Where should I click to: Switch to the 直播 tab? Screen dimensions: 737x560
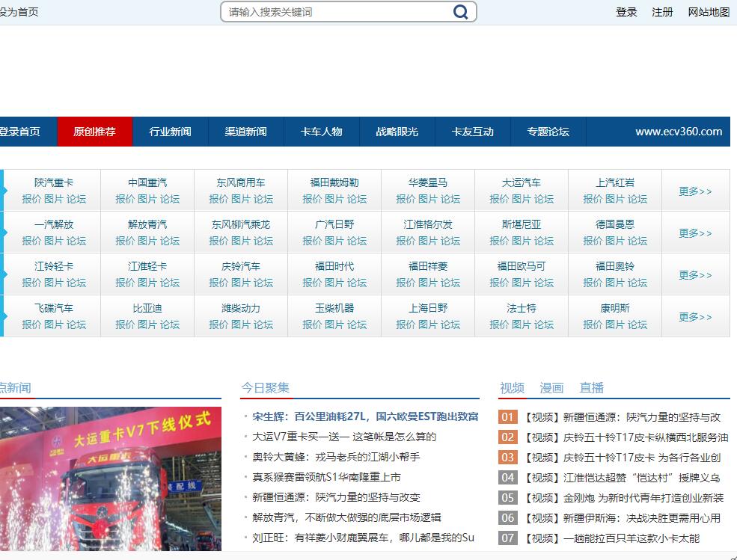[x=591, y=388]
